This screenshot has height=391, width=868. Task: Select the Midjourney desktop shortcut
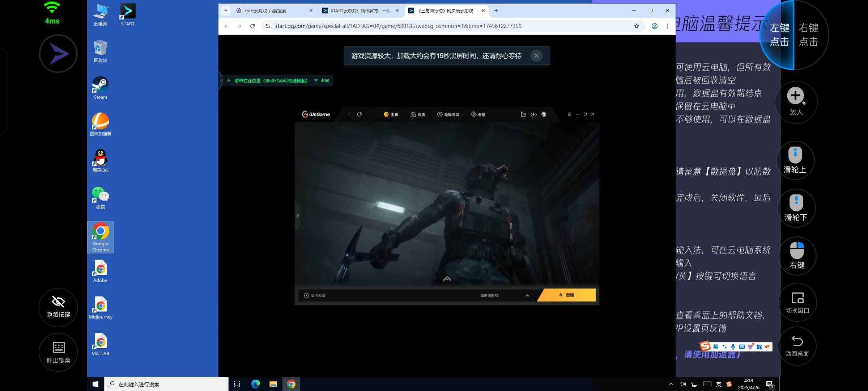click(x=101, y=308)
